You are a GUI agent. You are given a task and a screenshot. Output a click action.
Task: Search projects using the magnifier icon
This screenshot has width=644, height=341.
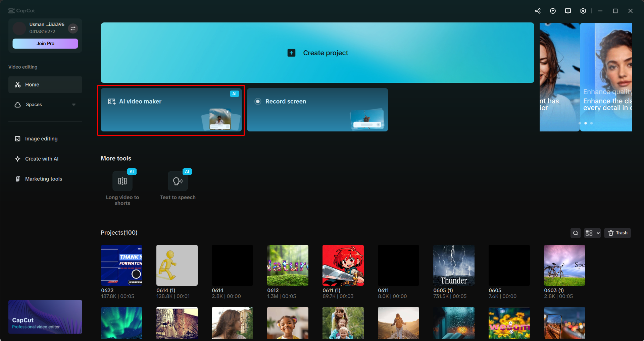coord(575,233)
